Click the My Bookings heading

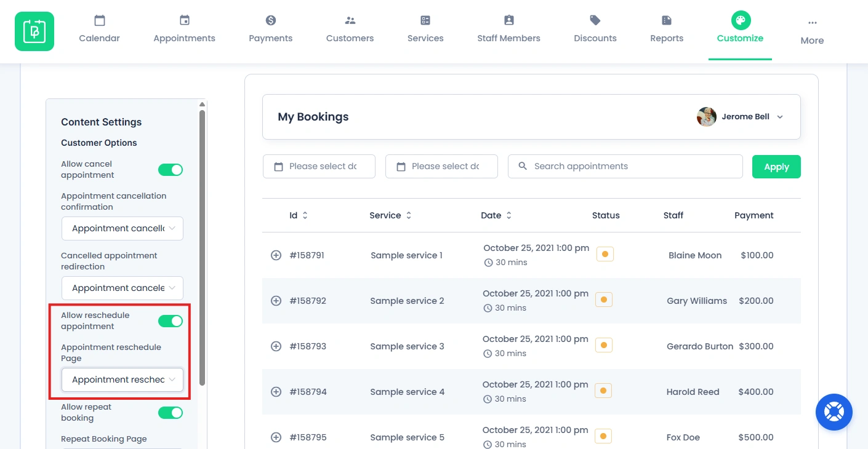pyautogui.click(x=313, y=117)
